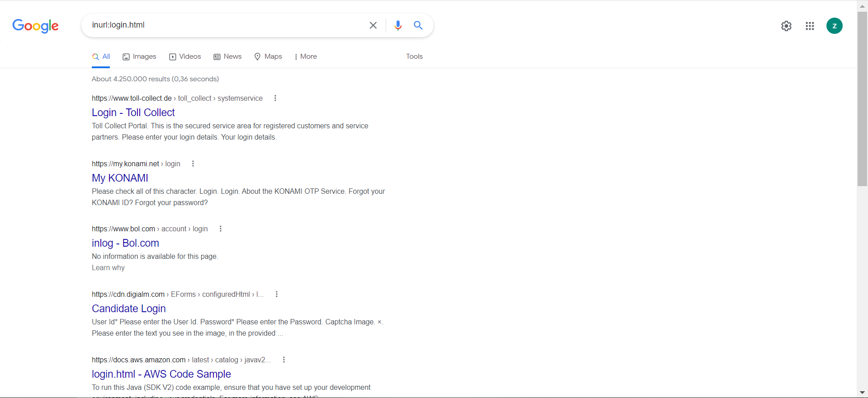868x398 pixels.
Task: Click the toll-collect.de URL breadcrumb
Action: (x=177, y=98)
